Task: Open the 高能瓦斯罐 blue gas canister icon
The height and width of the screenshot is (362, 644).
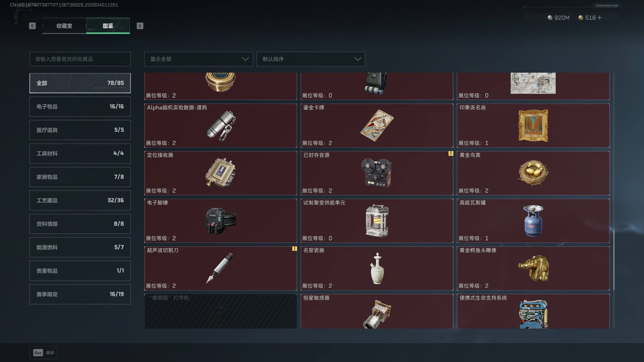Action: pos(533,221)
